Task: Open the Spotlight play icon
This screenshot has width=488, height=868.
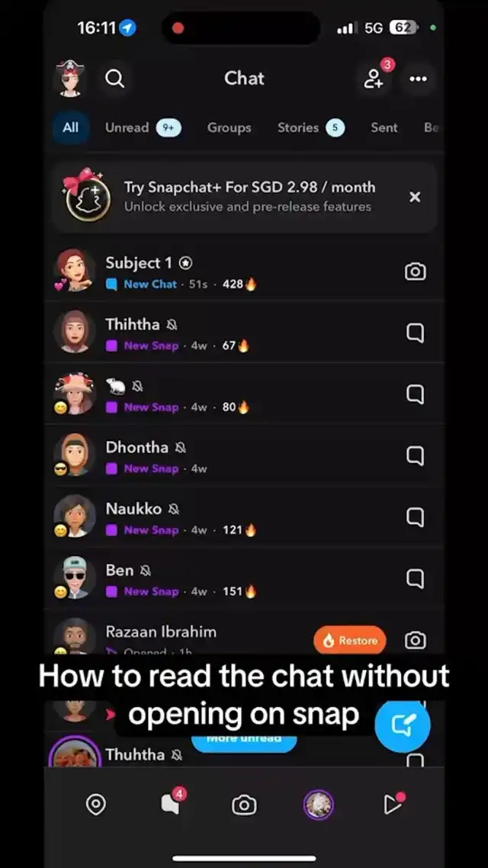Action: tap(392, 805)
